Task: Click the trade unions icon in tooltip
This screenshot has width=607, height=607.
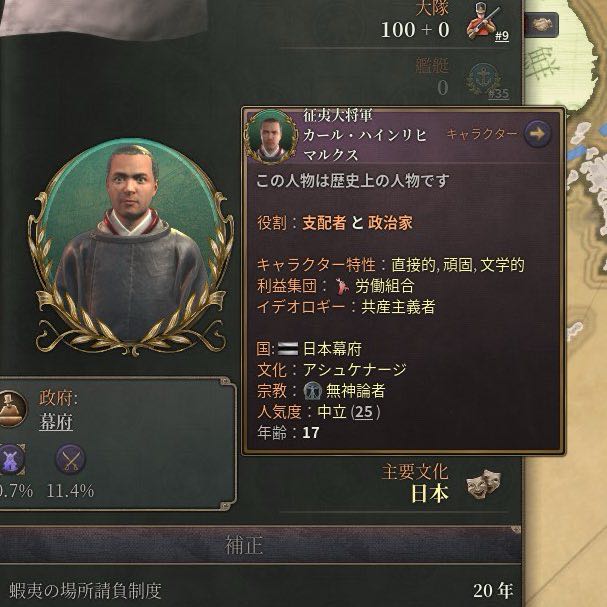Action: 341,286
